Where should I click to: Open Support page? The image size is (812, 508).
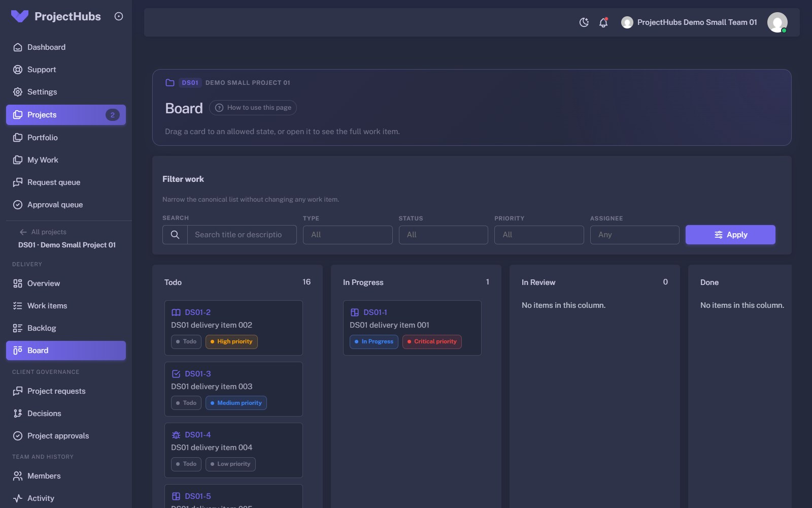click(x=66, y=70)
